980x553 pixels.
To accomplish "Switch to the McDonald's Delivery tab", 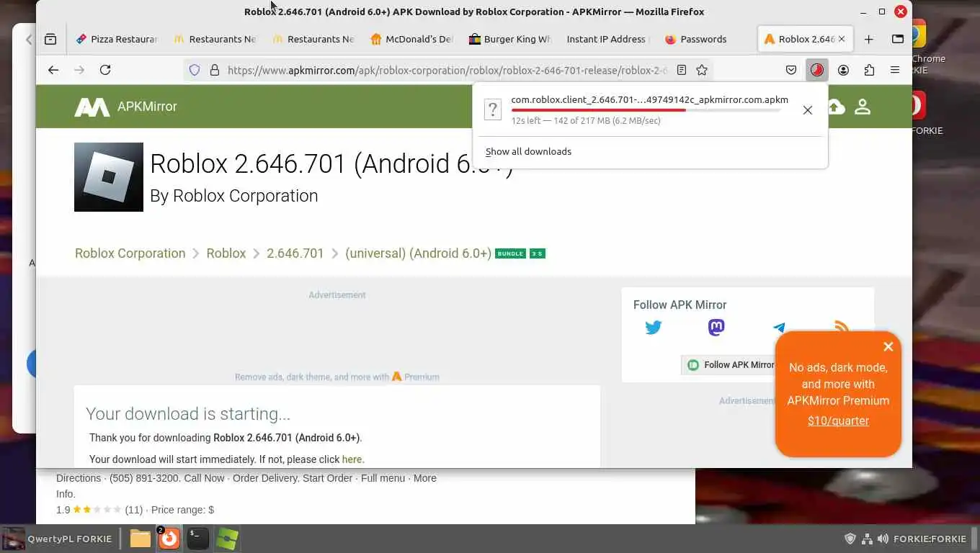I will point(412,39).
